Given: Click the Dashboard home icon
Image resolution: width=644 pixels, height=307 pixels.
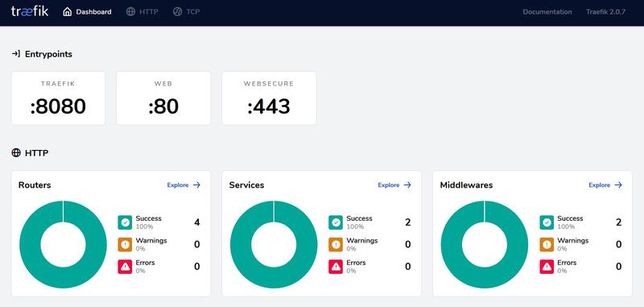Looking at the screenshot, I should 68,12.
